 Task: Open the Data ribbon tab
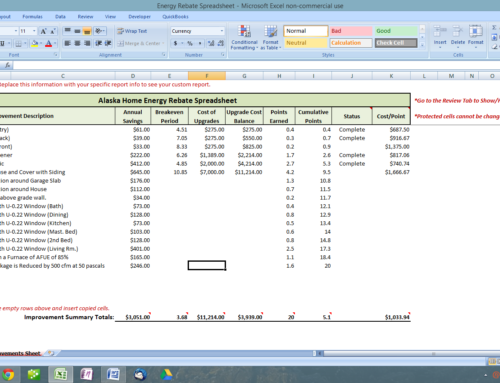coord(60,17)
